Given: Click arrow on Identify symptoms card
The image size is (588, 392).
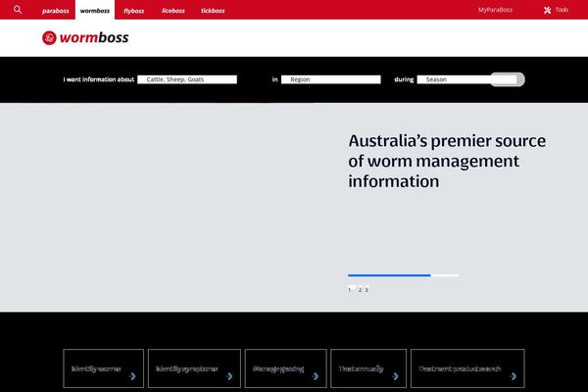Looking at the screenshot, I should coord(229,376).
